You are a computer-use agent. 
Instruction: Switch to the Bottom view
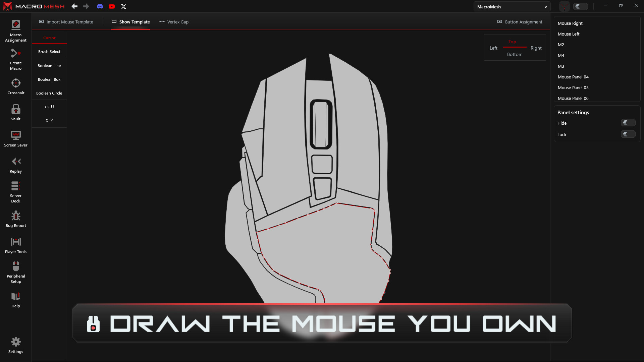[x=515, y=54]
